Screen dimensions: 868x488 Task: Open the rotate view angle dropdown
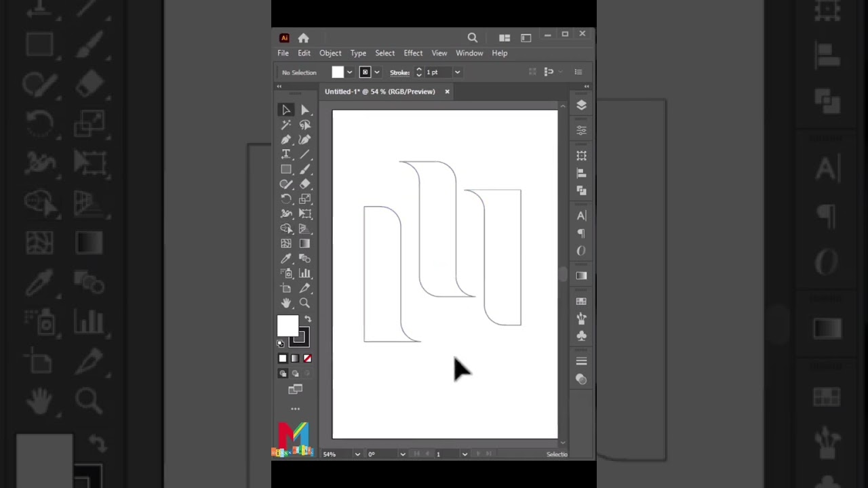click(403, 454)
